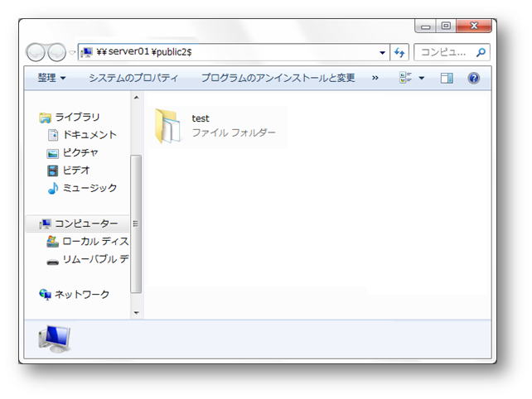The width and height of the screenshot is (532, 399).
Task: Open the recent pages dropdown arrow
Action: click(72, 52)
